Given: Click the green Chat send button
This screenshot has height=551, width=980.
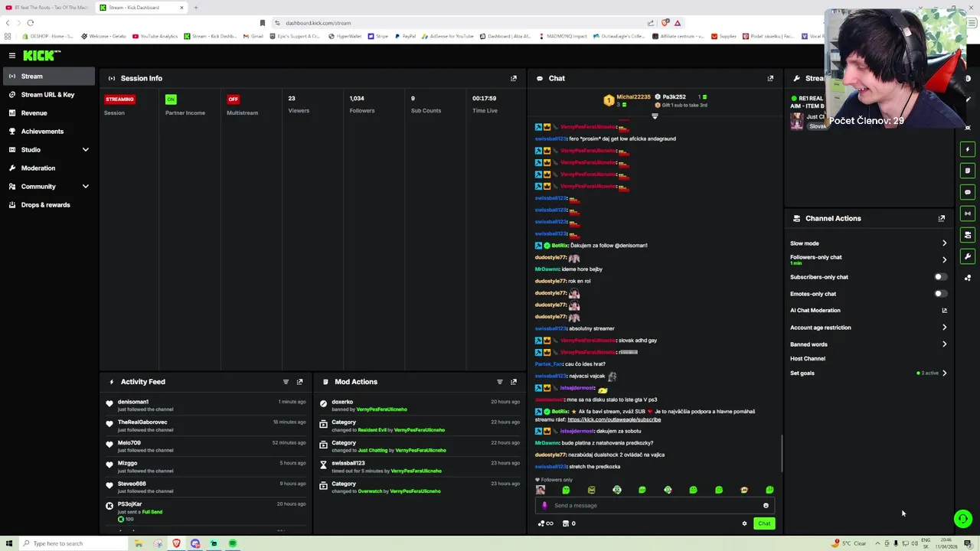Looking at the screenshot, I should pyautogui.click(x=764, y=523).
